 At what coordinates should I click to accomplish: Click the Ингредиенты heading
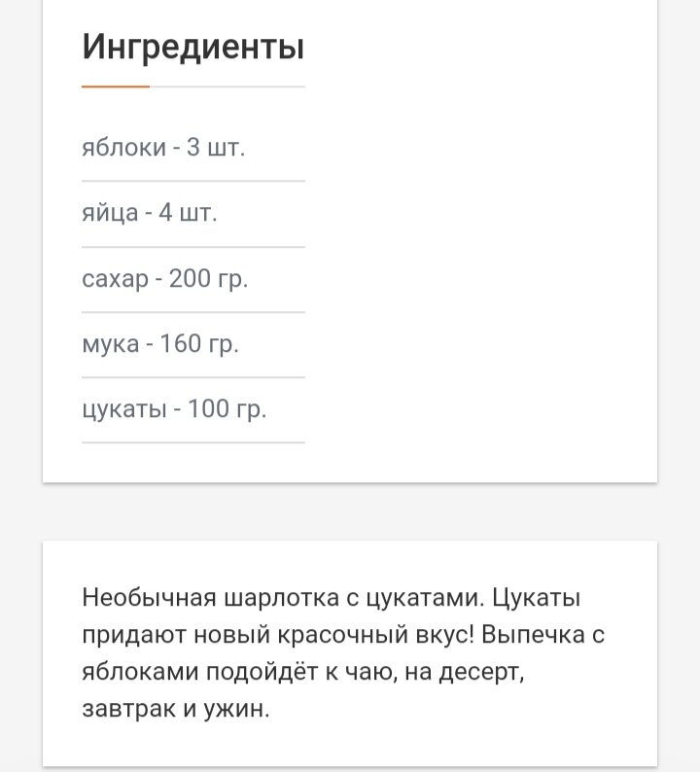pos(192,48)
